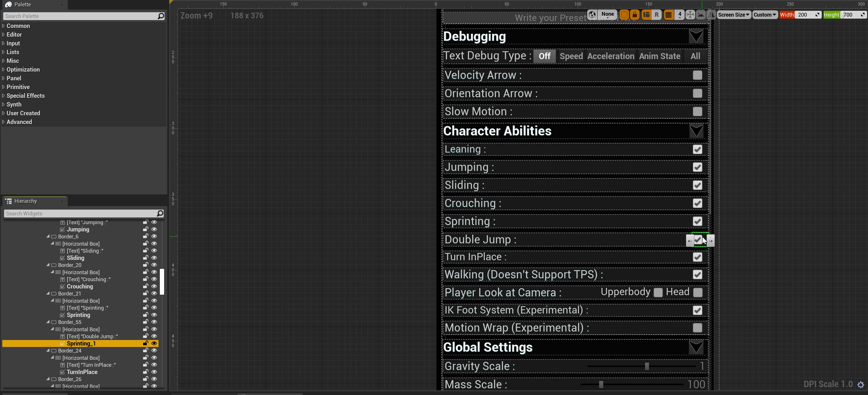
Task: Uncheck IK Foot System (Experimental) checkbox
Action: click(x=698, y=310)
